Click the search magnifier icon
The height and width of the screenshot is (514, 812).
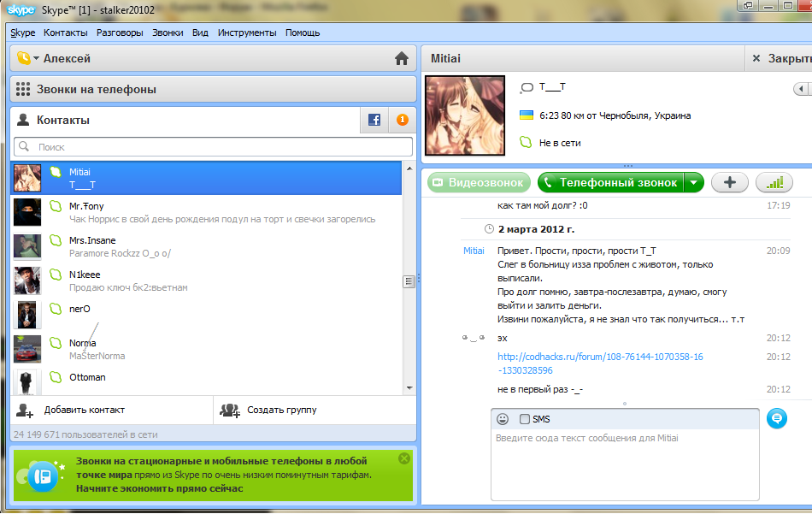click(x=24, y=146)
